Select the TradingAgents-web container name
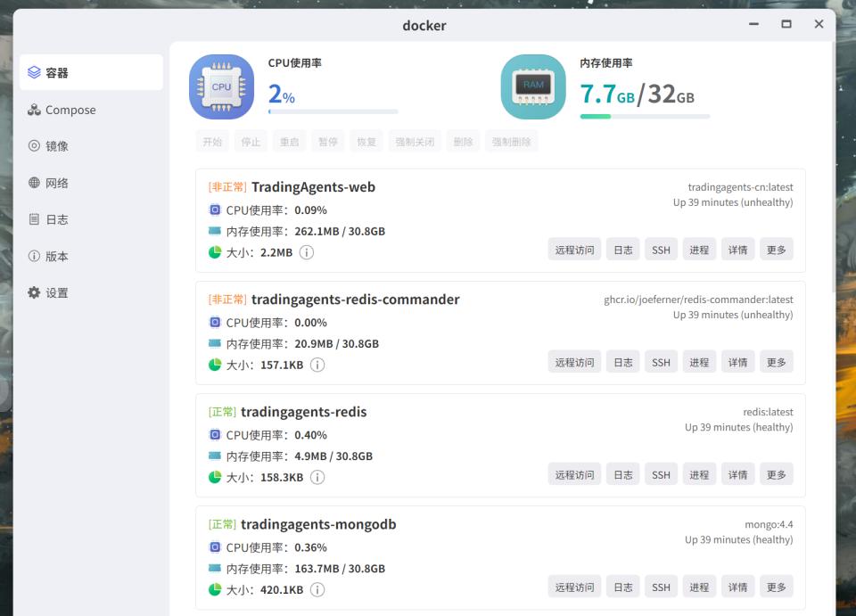The image size is (856, 616). (313, 186)
